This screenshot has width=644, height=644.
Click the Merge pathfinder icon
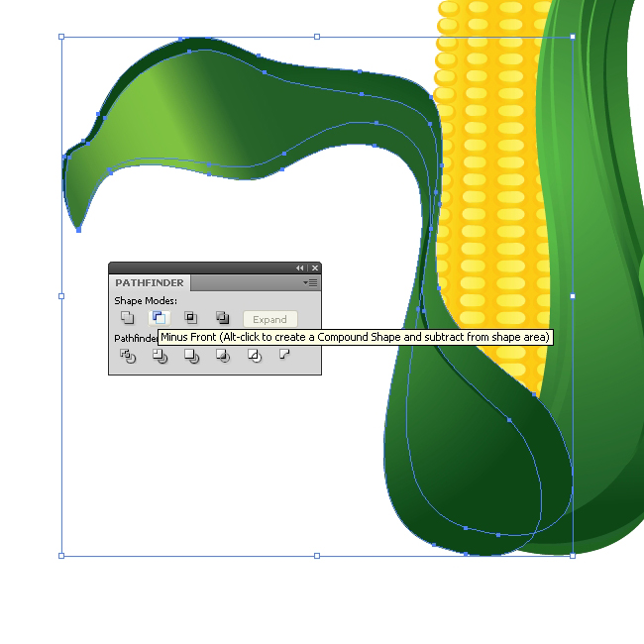click(x=191, y=356)
